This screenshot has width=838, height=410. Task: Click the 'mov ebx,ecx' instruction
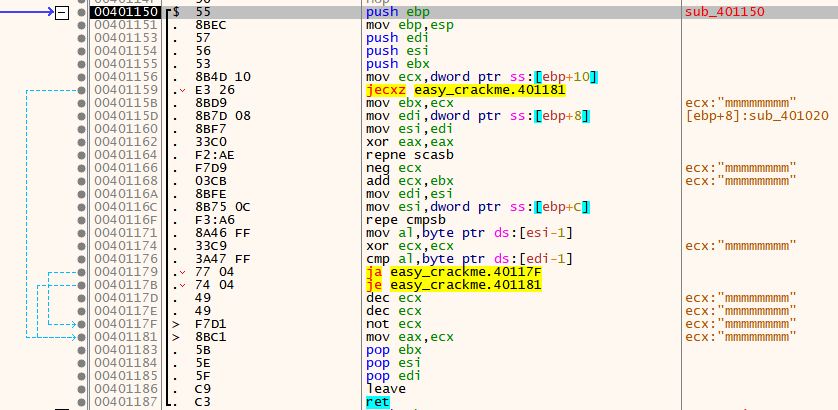click(410, 103)
